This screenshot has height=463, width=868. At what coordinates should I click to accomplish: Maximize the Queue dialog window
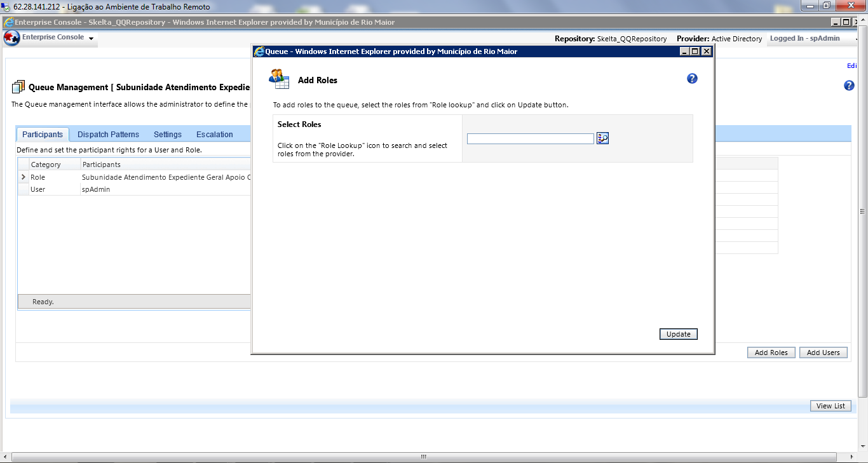point(695,51)
